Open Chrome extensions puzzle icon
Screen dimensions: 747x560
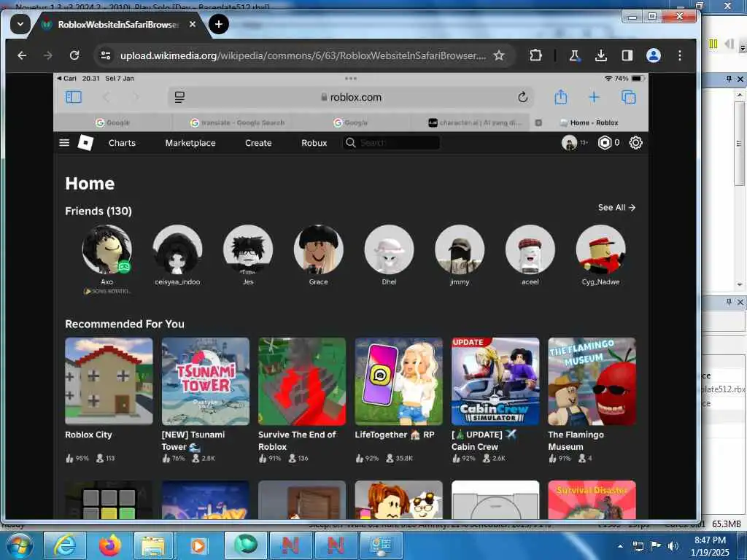pyautogui.click(x=535, y=55)
